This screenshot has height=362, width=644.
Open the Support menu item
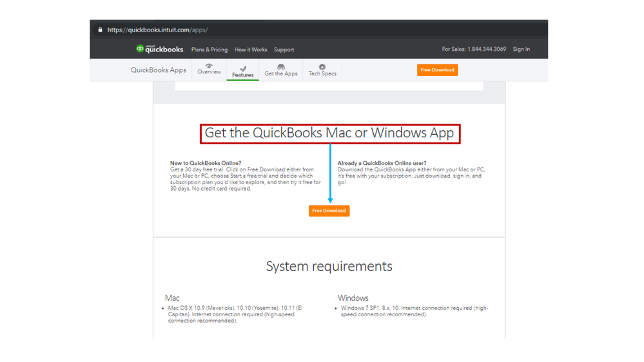[x=284, y=49]
